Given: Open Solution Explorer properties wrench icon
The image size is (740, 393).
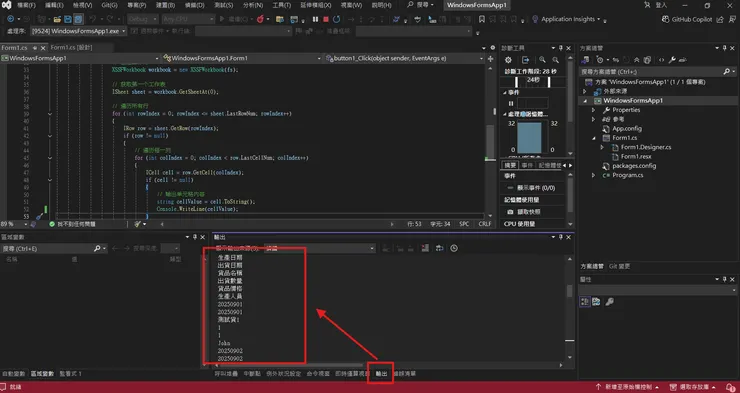Looking at the screenshot, I should [x=673, y=60].
